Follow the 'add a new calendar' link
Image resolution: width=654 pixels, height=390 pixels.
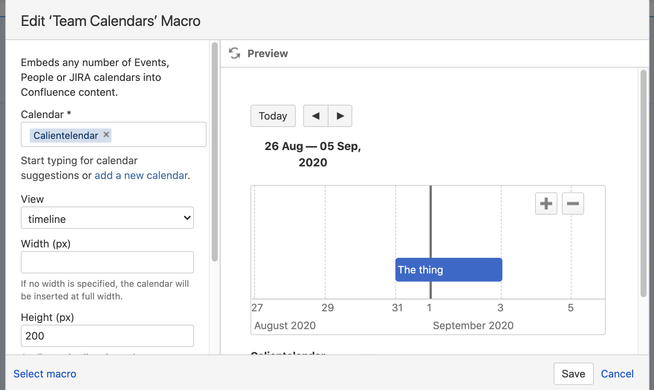[141, 176]
